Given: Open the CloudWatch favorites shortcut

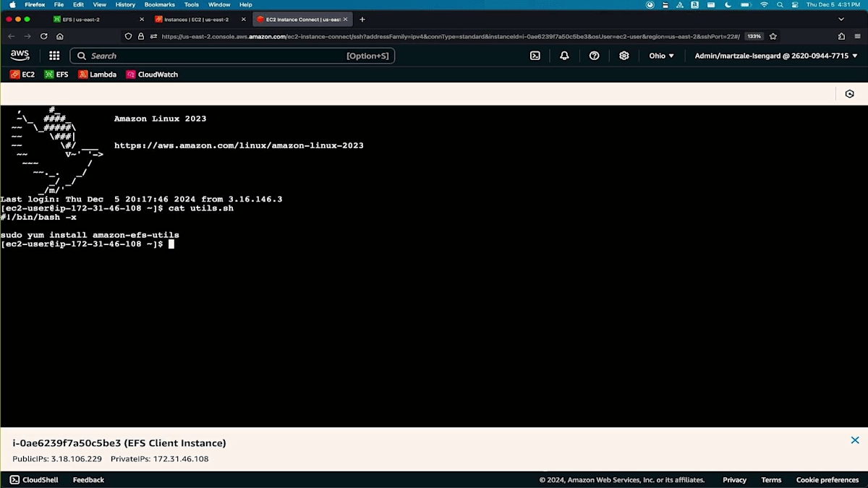Looking at the screenshot, I should click(x=152, y=74).
